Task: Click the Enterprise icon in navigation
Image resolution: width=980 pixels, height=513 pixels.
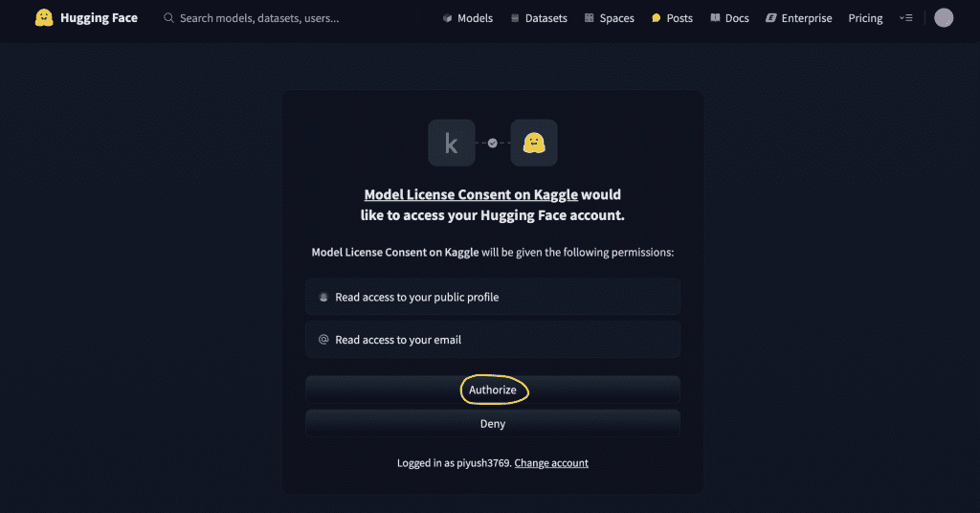Action: (771, 18)
